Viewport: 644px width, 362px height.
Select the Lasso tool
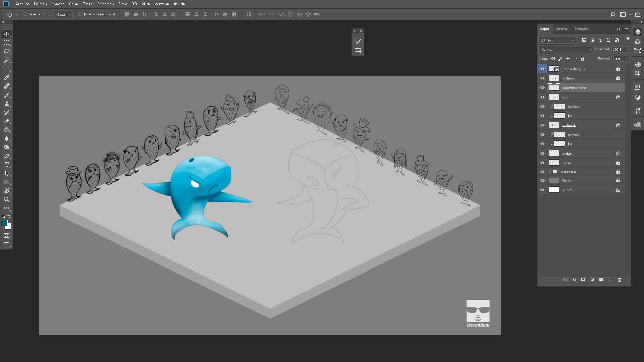[x=7, y=51]
